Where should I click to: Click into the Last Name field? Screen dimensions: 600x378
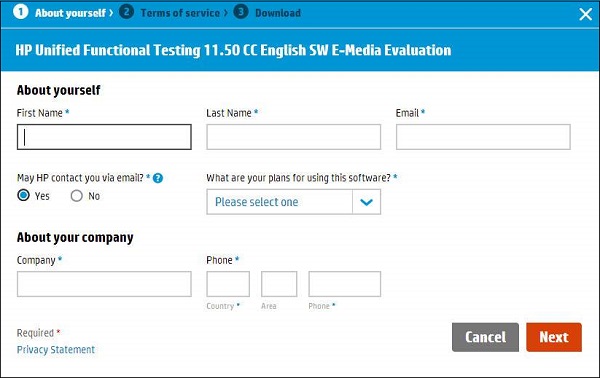point(293,137)
